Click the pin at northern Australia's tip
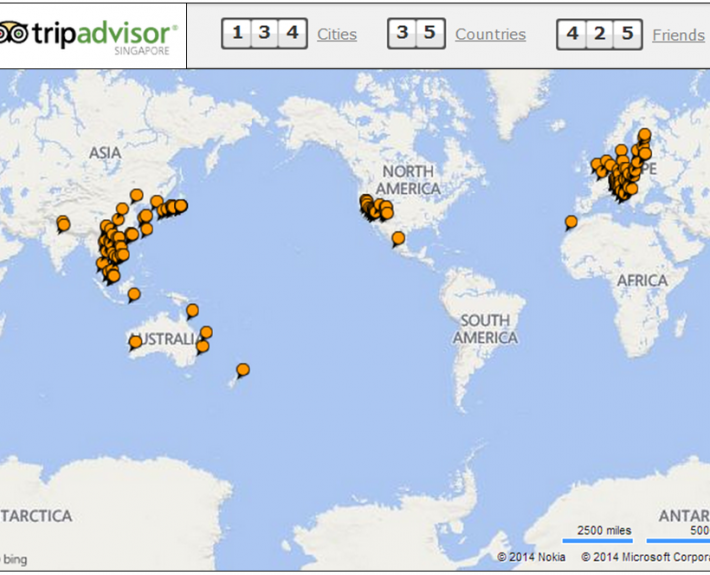The image size is (710, 575). point(192,310)
